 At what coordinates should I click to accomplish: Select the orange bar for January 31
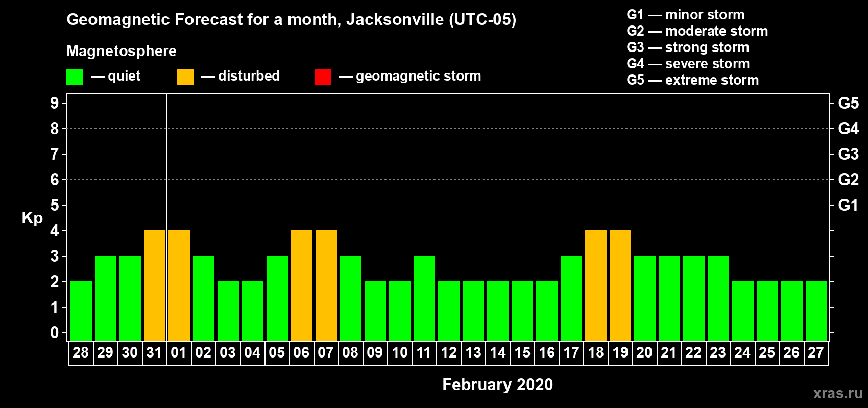click(x=155, y=285)
